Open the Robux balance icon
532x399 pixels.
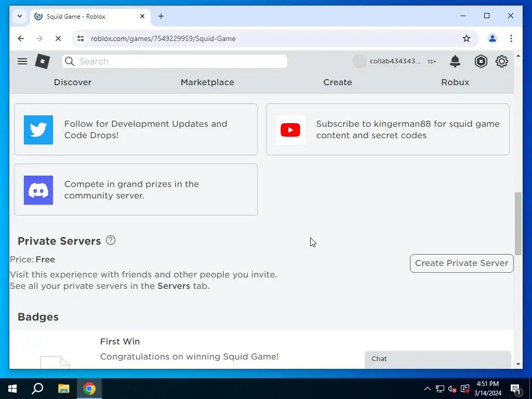[x=481, y=61]
